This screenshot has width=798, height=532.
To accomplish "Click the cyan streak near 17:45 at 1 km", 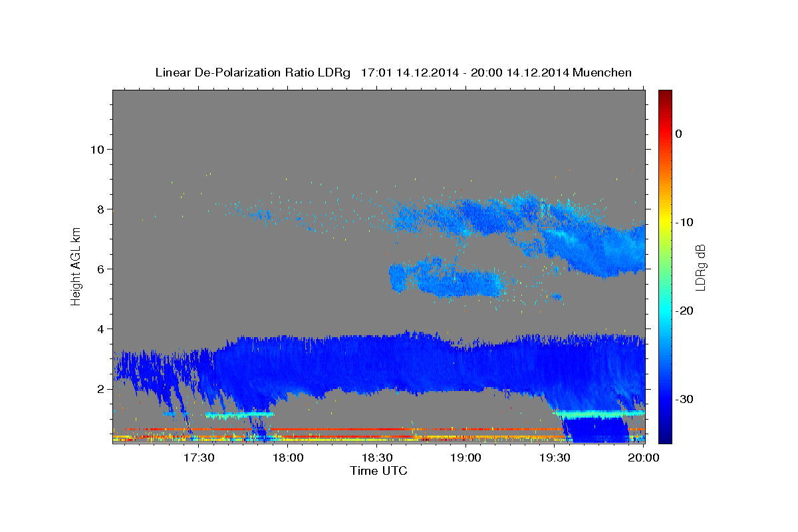I will (x=239, y=414).
